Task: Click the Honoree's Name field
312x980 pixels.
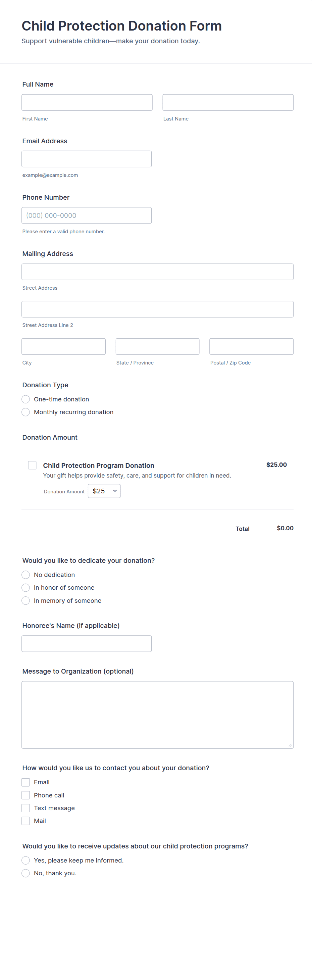Action: pyautogui.click(x=86, y=644)
